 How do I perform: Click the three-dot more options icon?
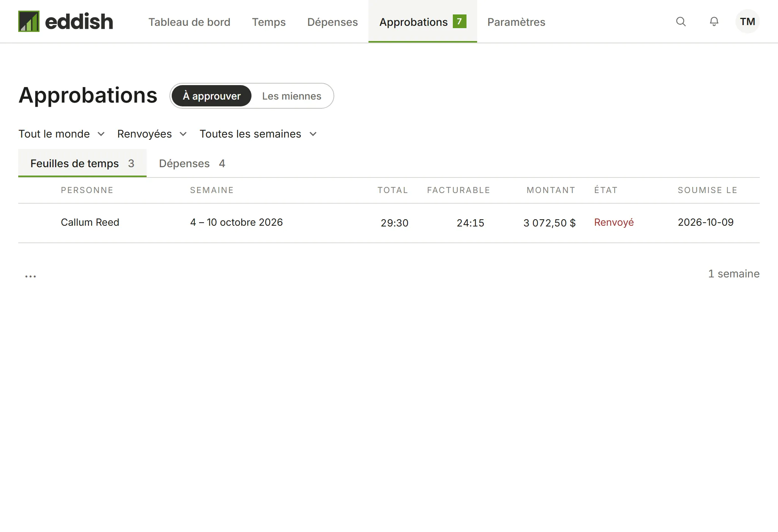pyautogui.click(x=30, y=276)
